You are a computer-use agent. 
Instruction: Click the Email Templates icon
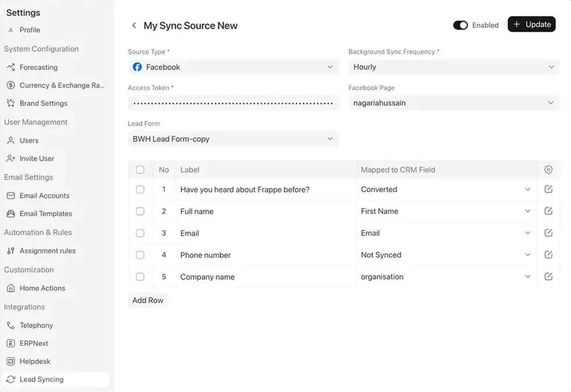point(10,214)
